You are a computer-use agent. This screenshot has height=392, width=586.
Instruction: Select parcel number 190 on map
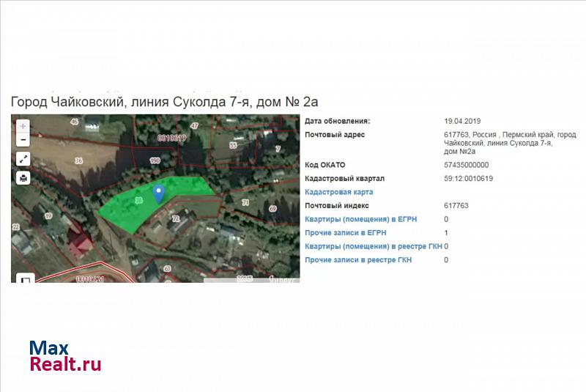coord(155,160)
